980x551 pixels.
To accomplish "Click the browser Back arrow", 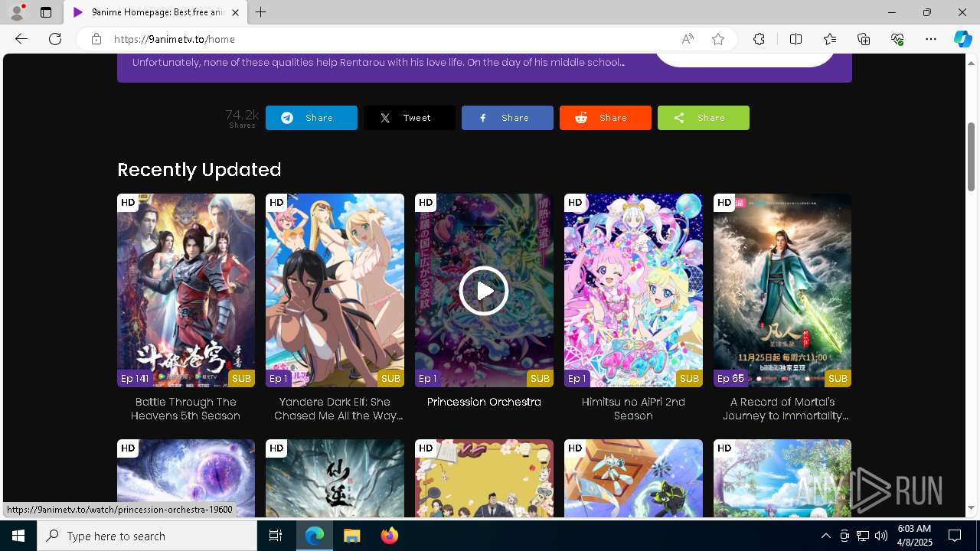I will point(21,39).
